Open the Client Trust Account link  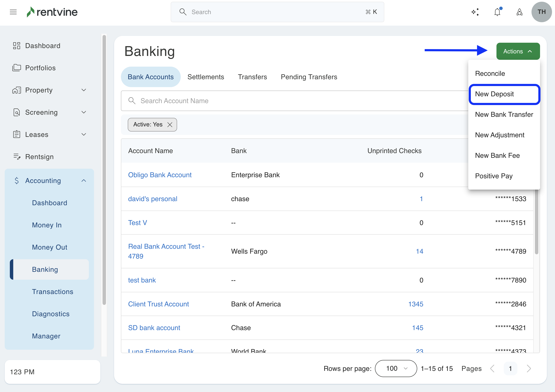pos(158,304)
